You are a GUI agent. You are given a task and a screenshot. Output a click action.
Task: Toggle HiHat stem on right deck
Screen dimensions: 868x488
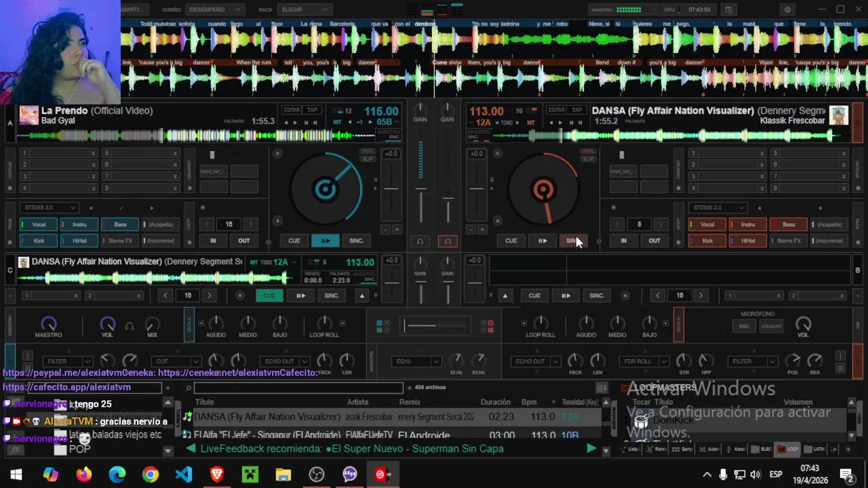tap(747, 241)
